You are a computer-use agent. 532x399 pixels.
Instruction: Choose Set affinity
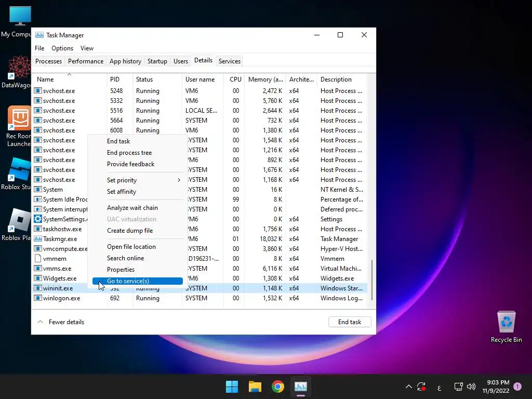click(137, 191)
